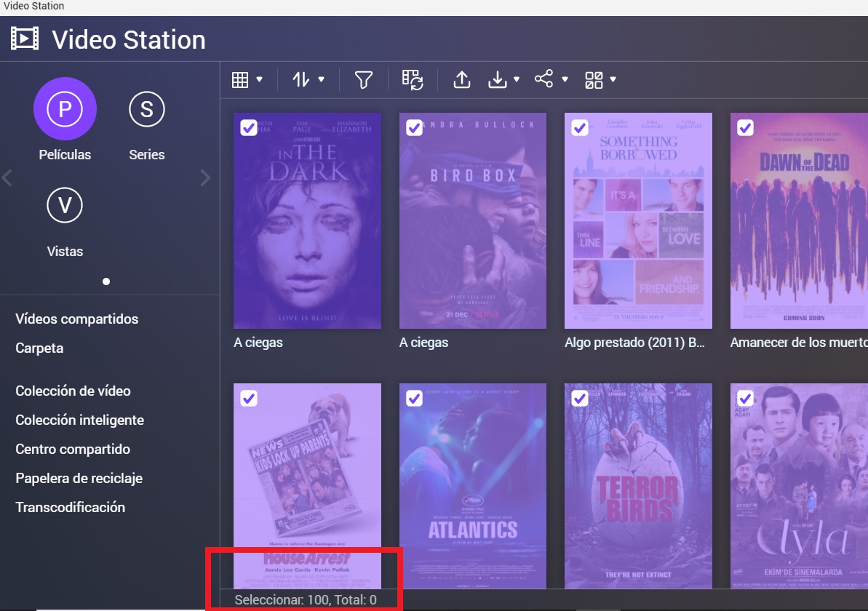Screen dimensions: 868x611
Task: Open Vídeos compartidos in sidebar
Action: coord(76,319)
